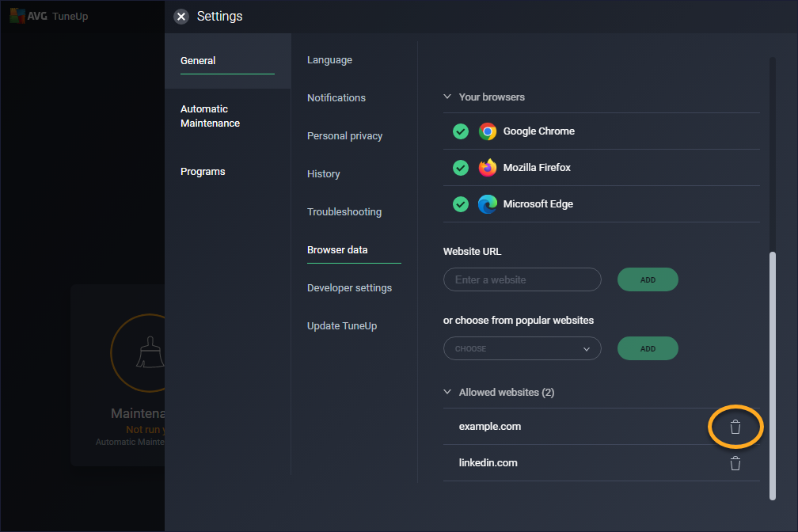Click ADD next to the CHOOSE dropdown
Viewport: 798px width, 532px height.
(648, 348)
